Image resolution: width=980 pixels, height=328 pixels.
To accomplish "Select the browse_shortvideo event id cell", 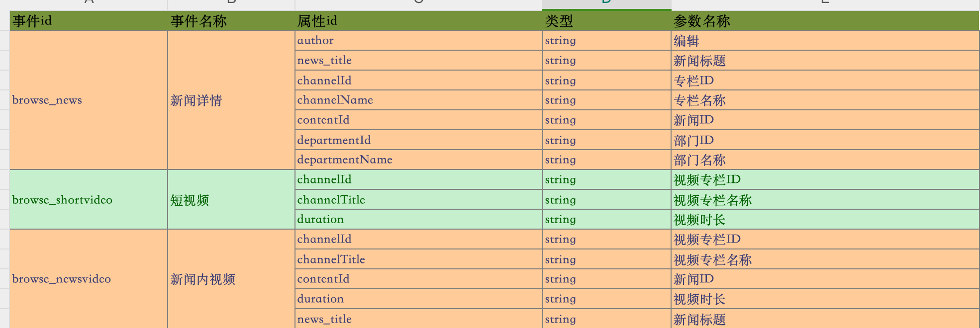I will point(89,199).
